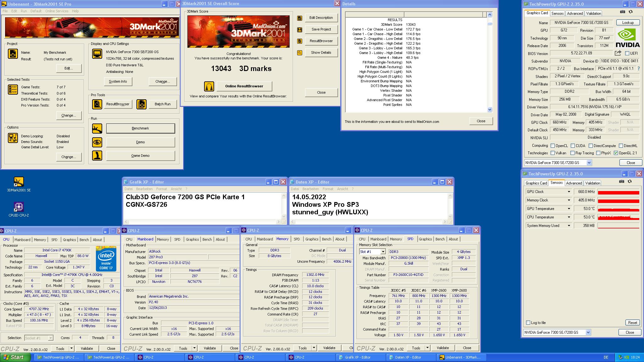This screenshot has width=644, height=362.
Task: Click the System Info button
Action: pyautogui.click(x=118, y=81)
